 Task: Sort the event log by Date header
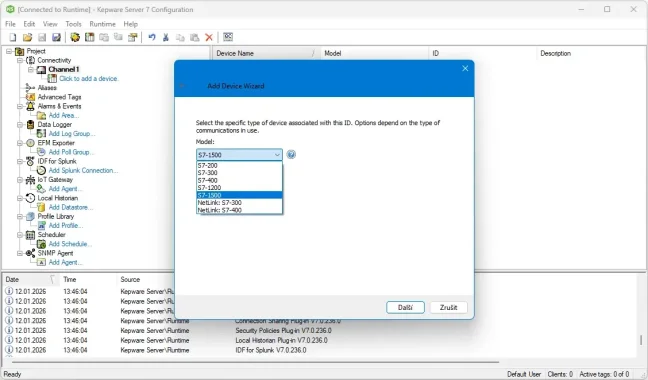31,280
